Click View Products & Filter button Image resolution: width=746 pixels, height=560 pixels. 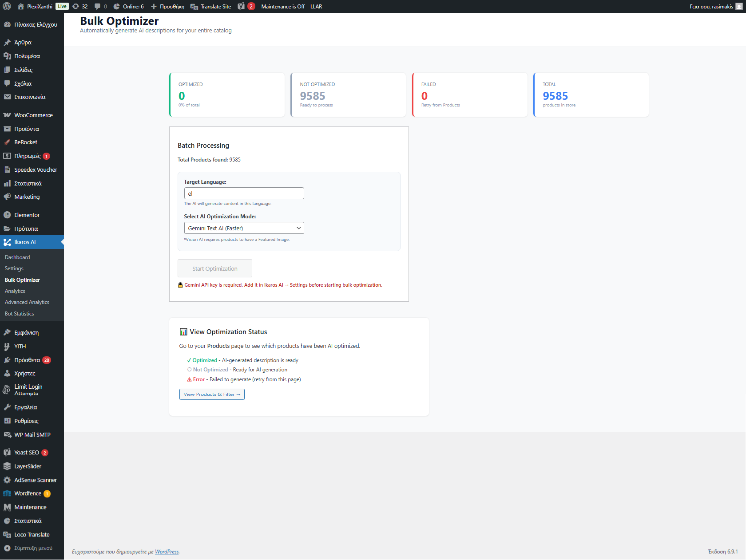212,394
